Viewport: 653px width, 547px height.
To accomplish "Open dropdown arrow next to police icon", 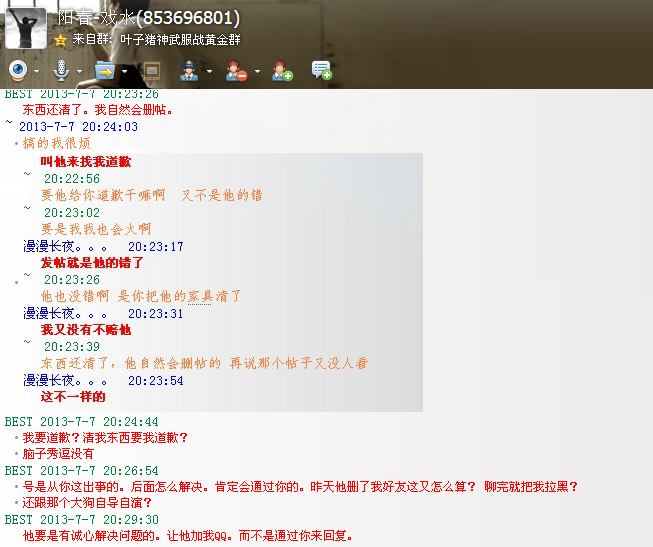I will pyautogui.click(x=209, y=71).
